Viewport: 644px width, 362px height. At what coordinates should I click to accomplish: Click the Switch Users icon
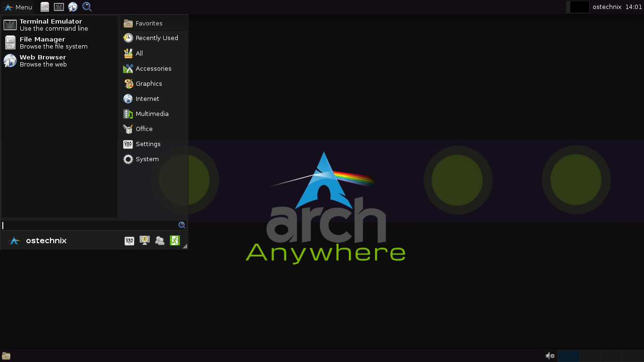click(x=160, y=241)
